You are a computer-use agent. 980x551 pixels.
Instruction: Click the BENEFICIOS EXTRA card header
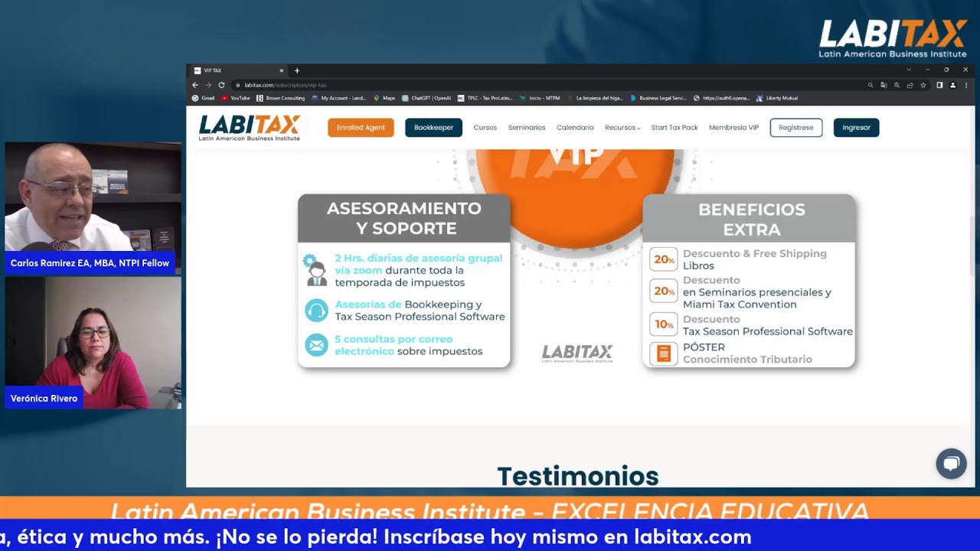coord(749,218)
